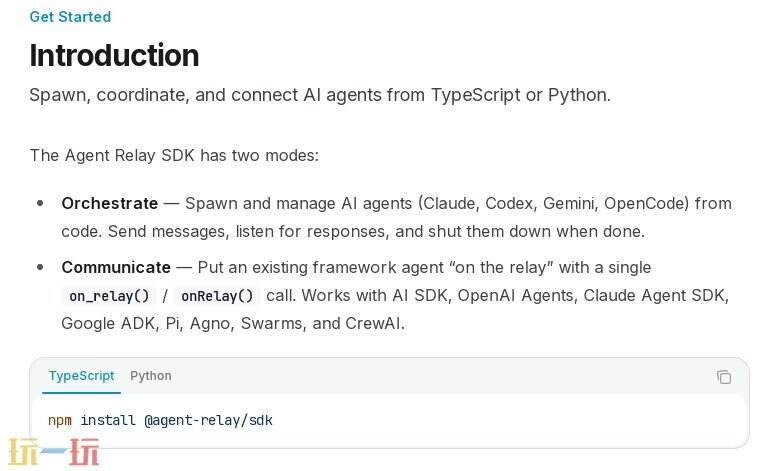Click the watermark logo in bottom corner
Screen dimensions: 766x471
click(x=55, y=453)
